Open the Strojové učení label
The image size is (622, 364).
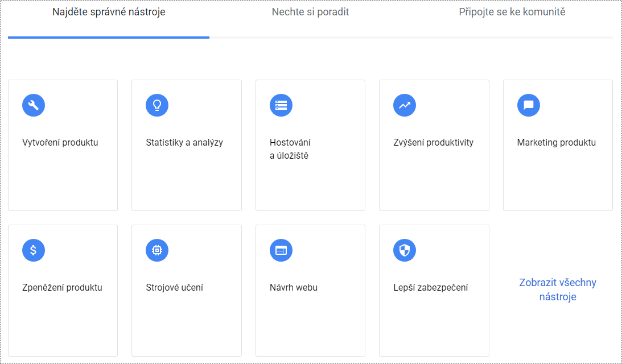(175, 287)
